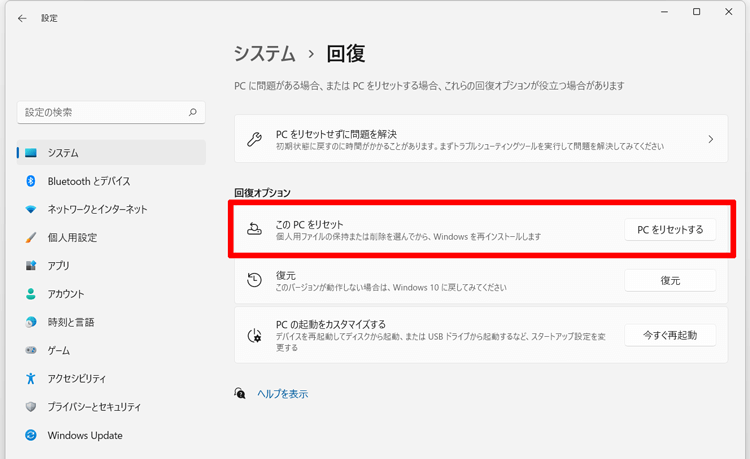Click the ゲーム controller icon
Viewport: 750px width, 459px height.
coord(31,350)
